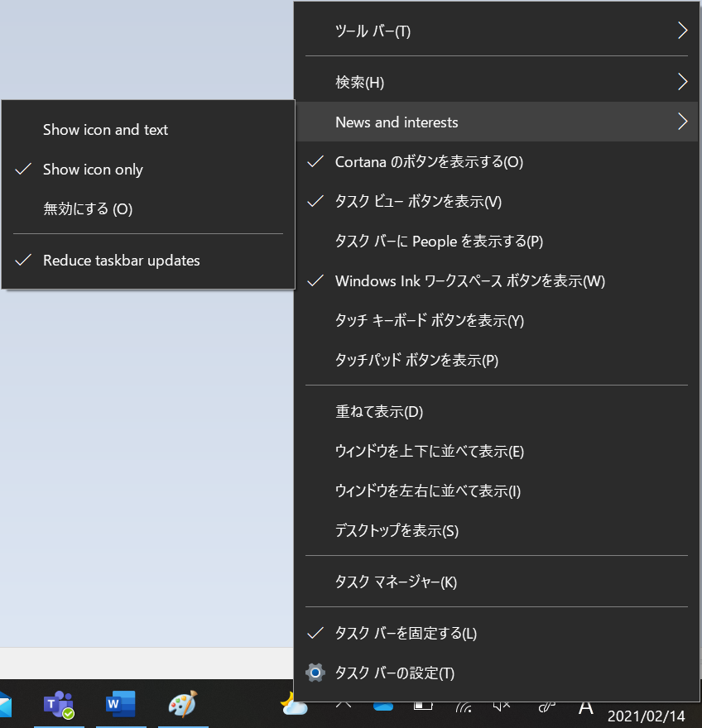Screen dimensions: 702x728
Task: Choose 無効にする (O) to disable News and interests
Action: point(148,209)
